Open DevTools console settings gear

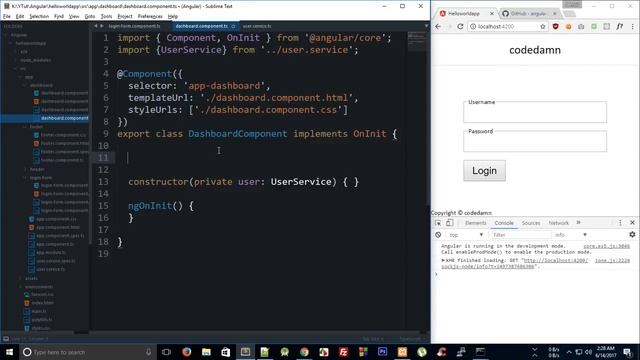632,234
